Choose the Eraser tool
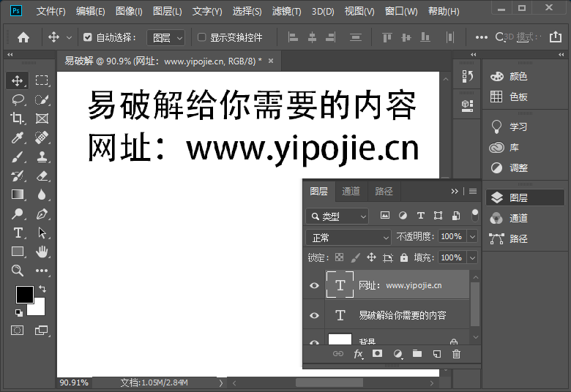The width and height of the screenshot is (571, 392). pos(42,176)
